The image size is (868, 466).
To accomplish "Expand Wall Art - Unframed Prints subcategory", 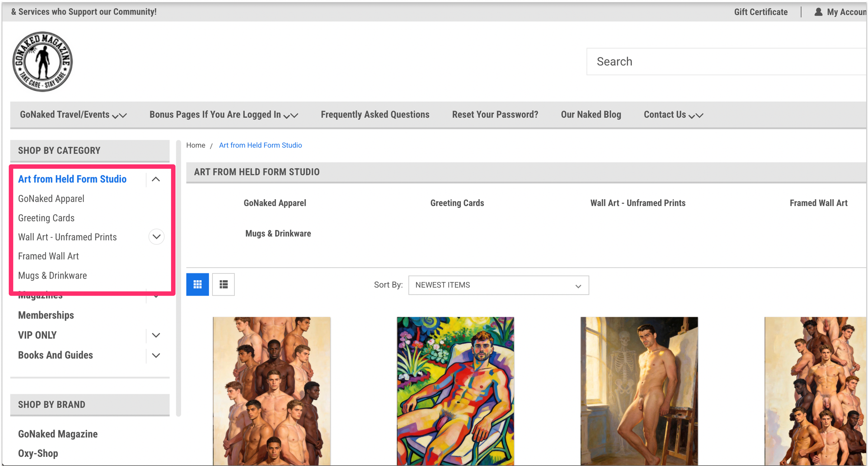I will (156, 237).
